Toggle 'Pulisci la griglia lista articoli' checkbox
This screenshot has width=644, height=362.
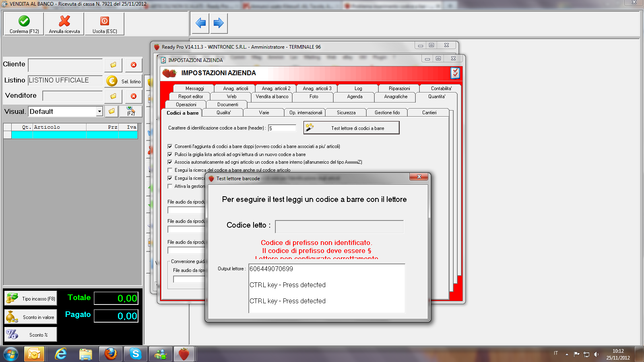[170, 154]
